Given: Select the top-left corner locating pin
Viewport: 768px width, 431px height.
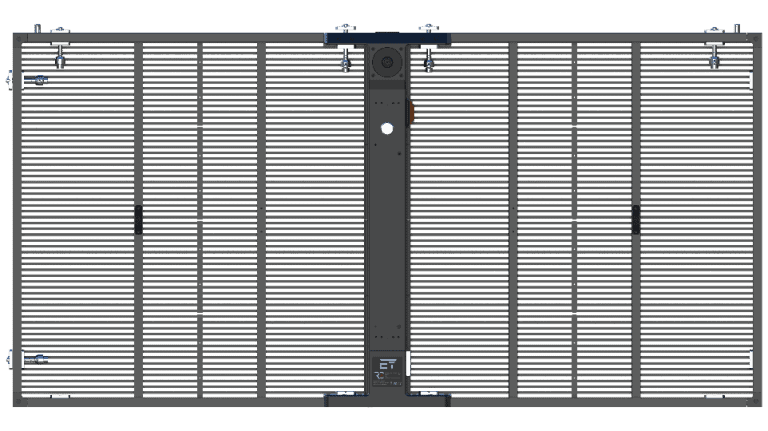Looking at the screenshot, I should pyautogui.click(x=38, y=28).
